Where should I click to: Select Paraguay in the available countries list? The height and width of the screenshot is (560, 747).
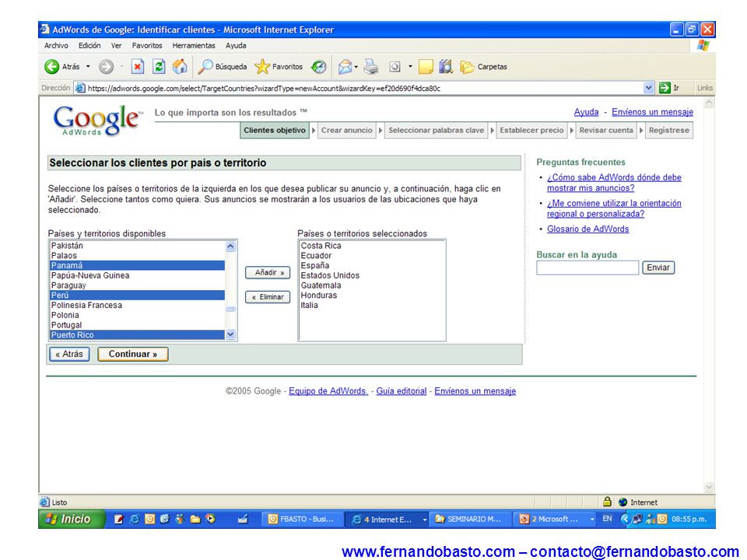pyautogui.click(x=137, y=285)
